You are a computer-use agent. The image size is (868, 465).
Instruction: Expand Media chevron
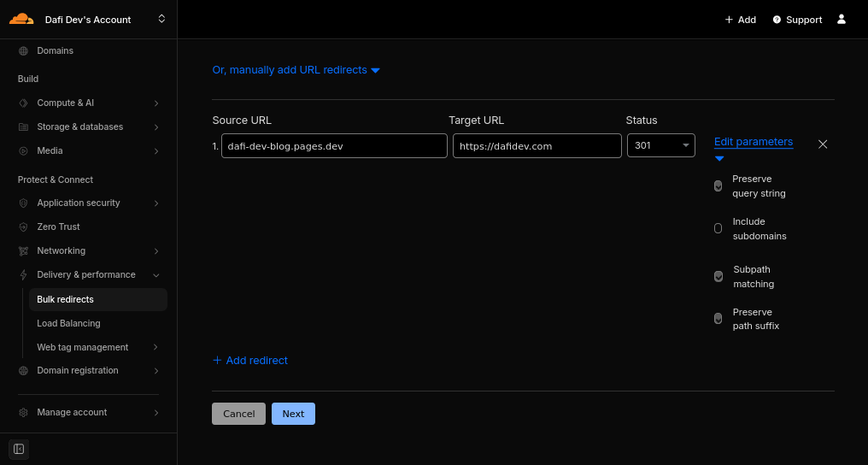156,150
